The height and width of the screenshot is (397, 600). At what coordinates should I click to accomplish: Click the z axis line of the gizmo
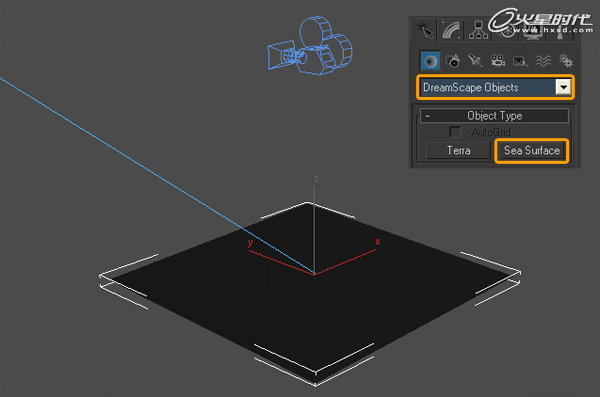tap(314, 230)
